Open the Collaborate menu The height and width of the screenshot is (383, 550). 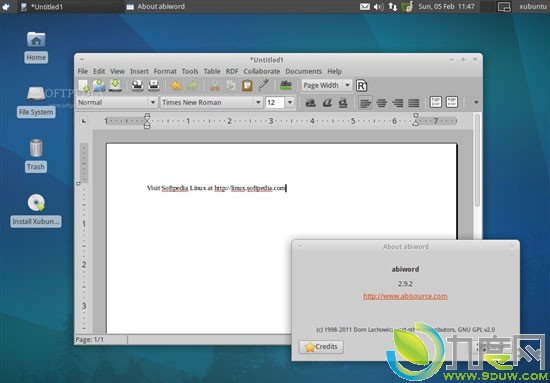[262, 71]
